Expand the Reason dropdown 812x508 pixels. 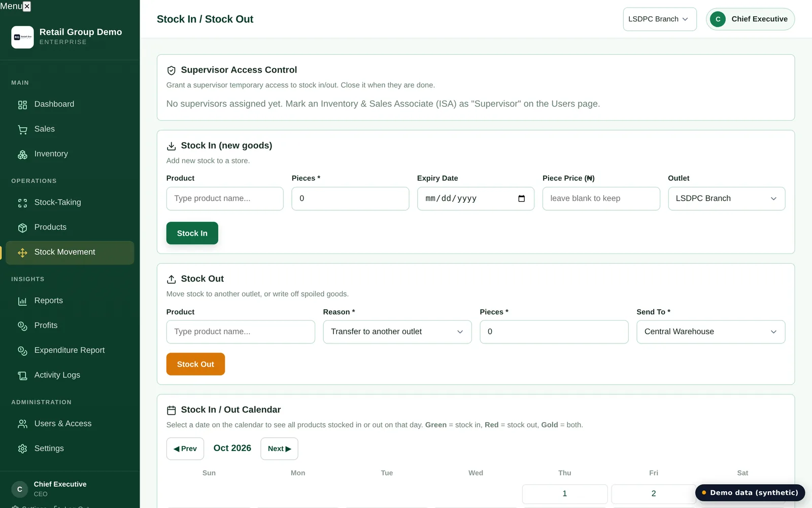point(397,332)
